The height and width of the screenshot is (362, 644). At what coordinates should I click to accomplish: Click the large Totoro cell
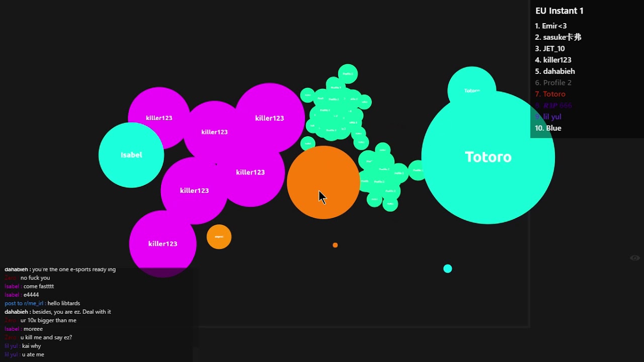[x=488, y=157]
